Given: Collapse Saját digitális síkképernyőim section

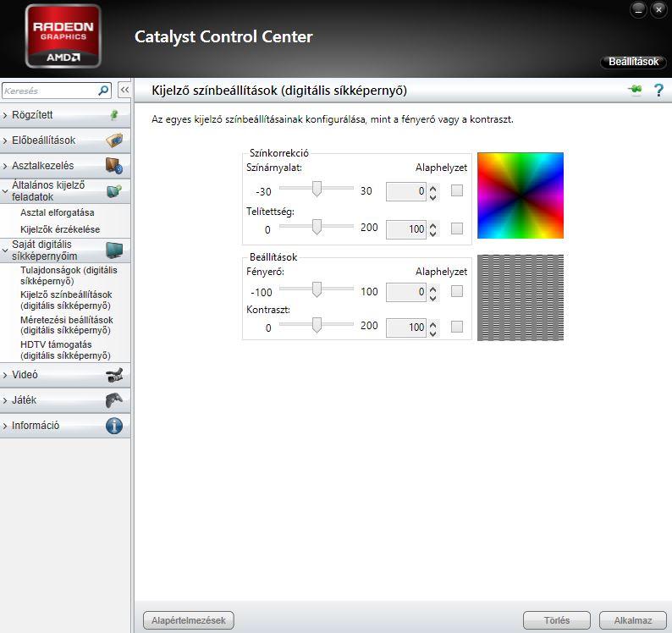Looking at the screenshot, I should [x=5, y=250].
